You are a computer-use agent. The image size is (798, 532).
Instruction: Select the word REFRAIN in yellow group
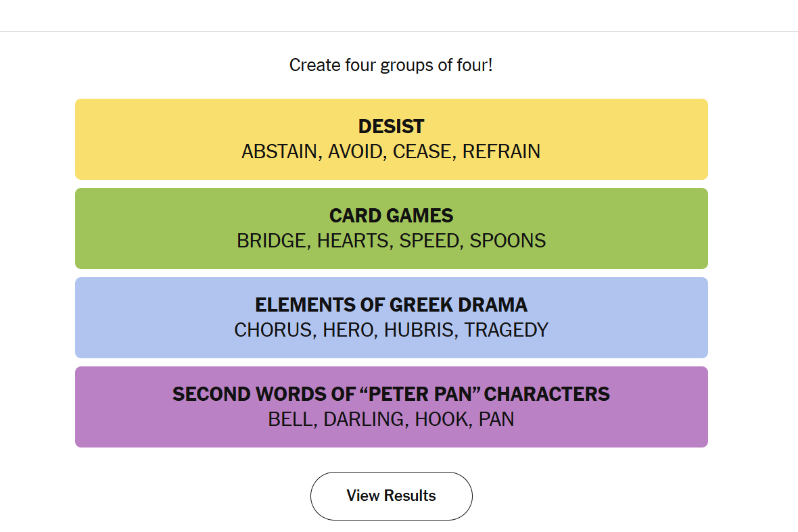501,151
